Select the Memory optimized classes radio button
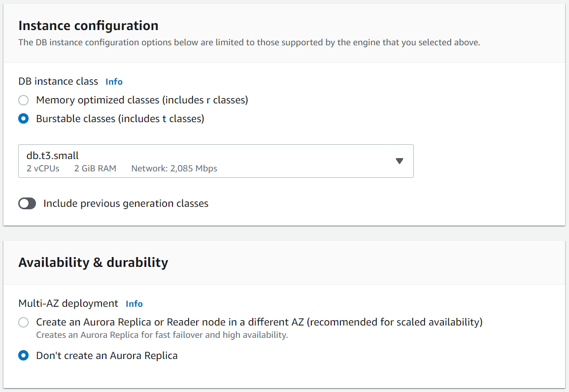 pyautogui.click(x=23, y=100)
